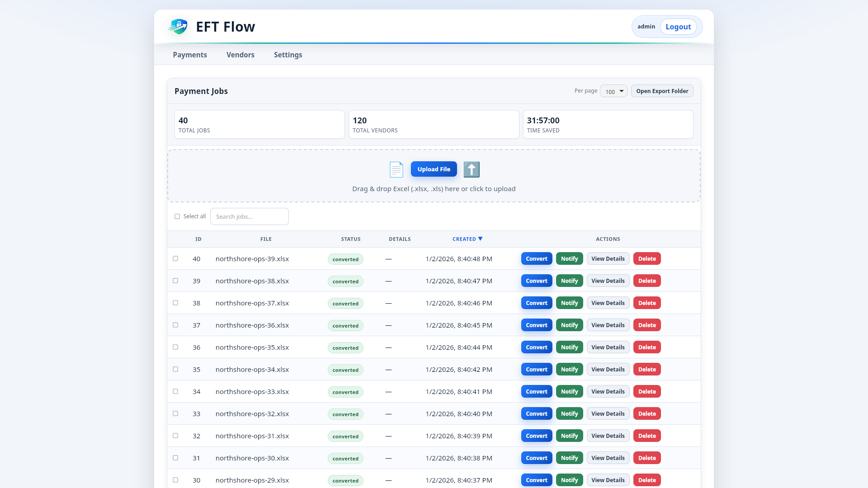Delete job 38 northshore-ops-37.xlsx
This screenshot has height=488, width=868.
[647, 303]
